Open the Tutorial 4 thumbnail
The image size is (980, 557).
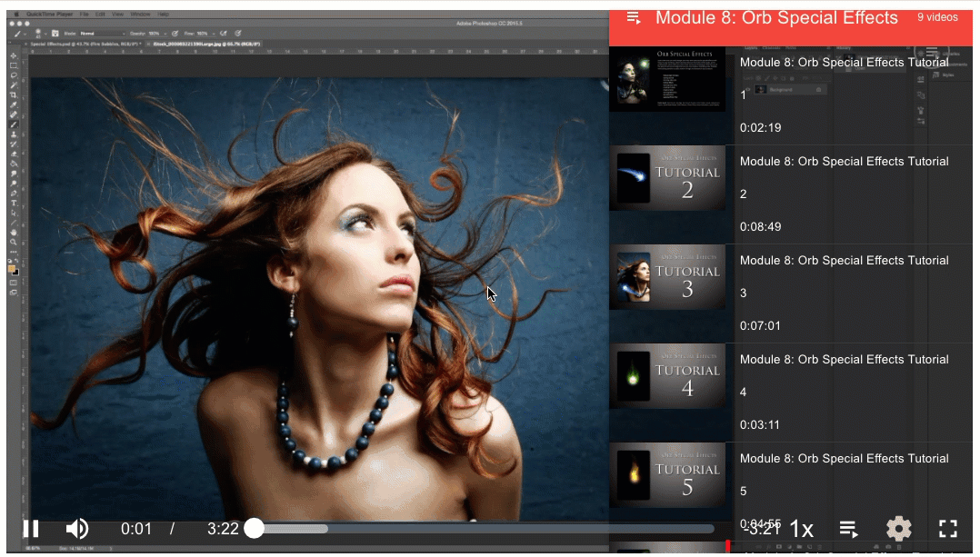(667, 376)
